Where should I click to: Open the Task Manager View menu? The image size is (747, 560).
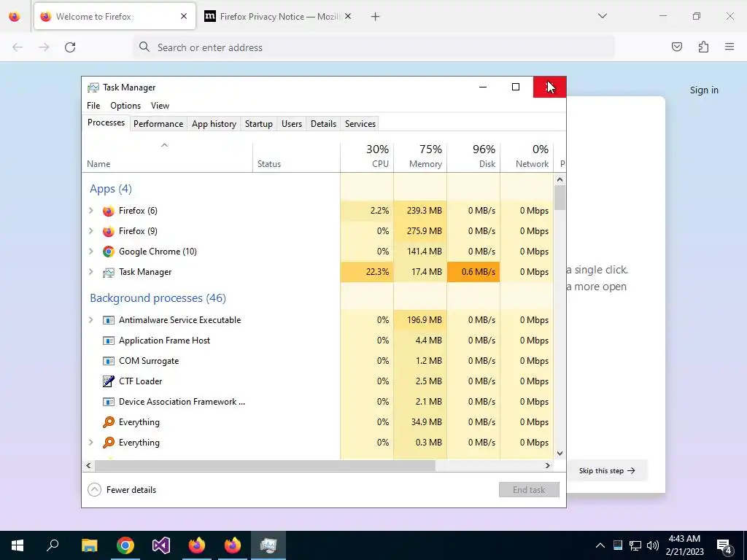click(x=160, y=106)
